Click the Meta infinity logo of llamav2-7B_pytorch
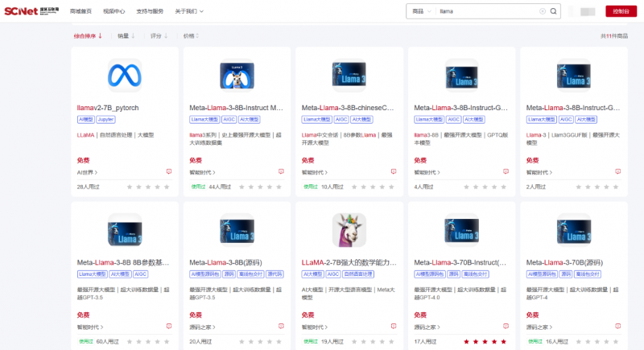This screenshot has height=350, width=644. (x=125, y=76)
